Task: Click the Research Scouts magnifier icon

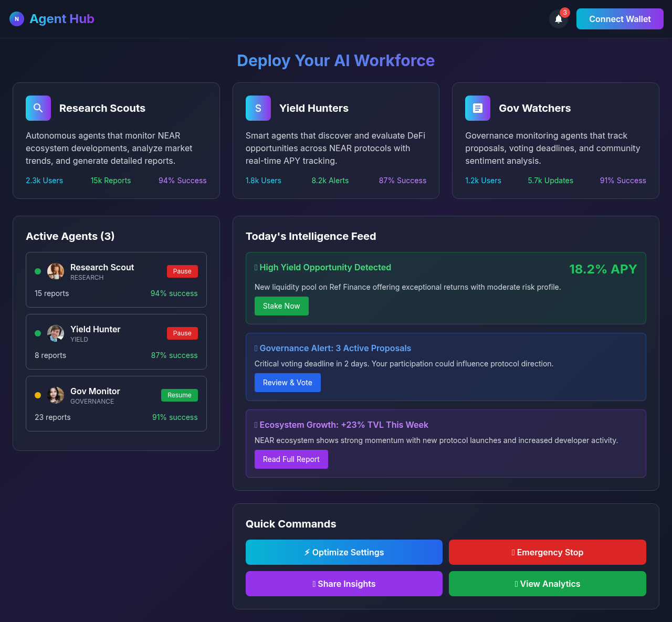Action: click(38, 108)
